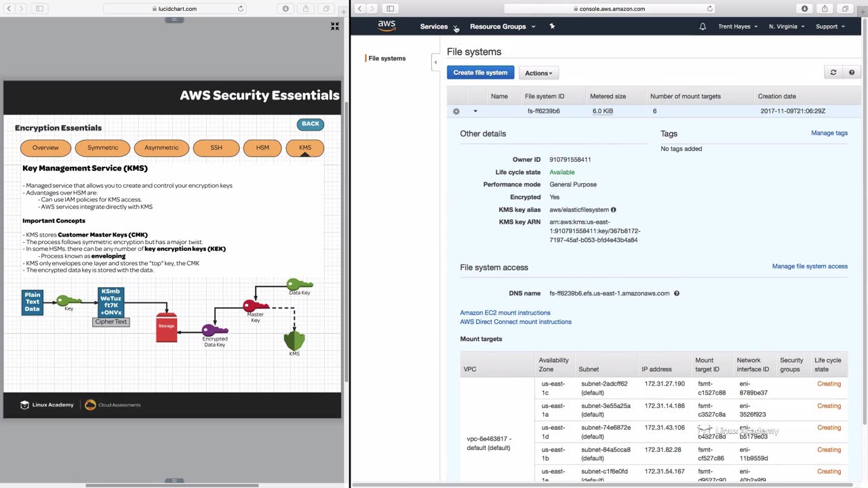Click the Manage file system access link
Viewport: 868px width, 488px height.
810,266
